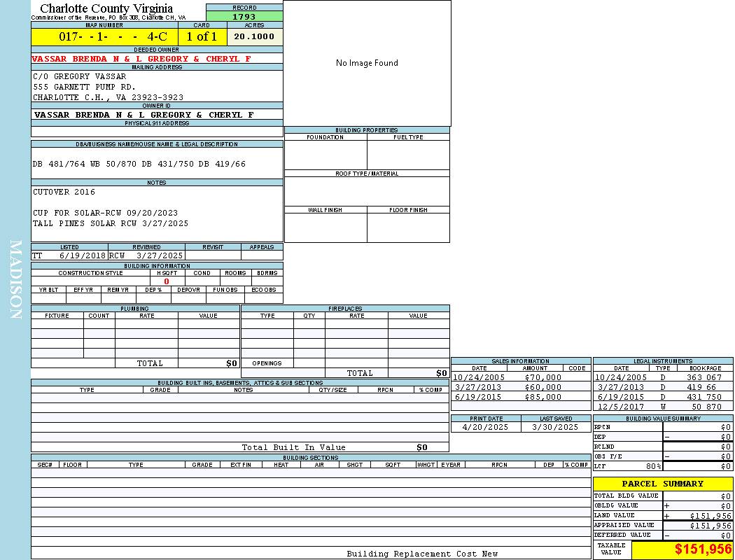
Task: Click the MADISON district sidebar label
Action: (x=15, y=280)
